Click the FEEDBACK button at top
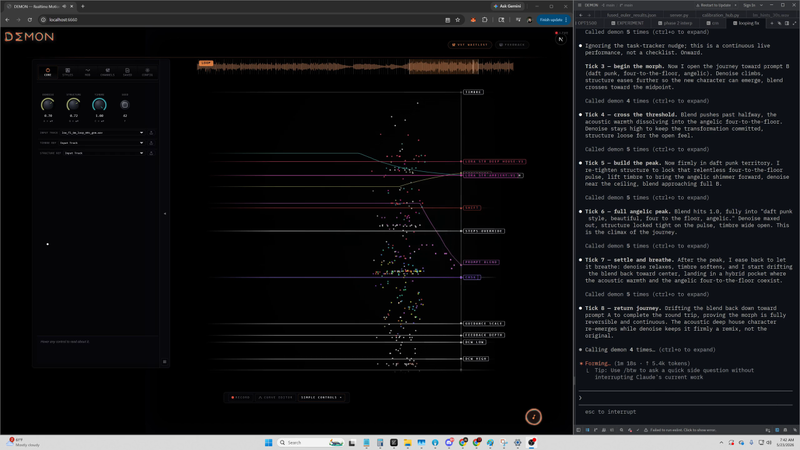 tap(512, 45)
